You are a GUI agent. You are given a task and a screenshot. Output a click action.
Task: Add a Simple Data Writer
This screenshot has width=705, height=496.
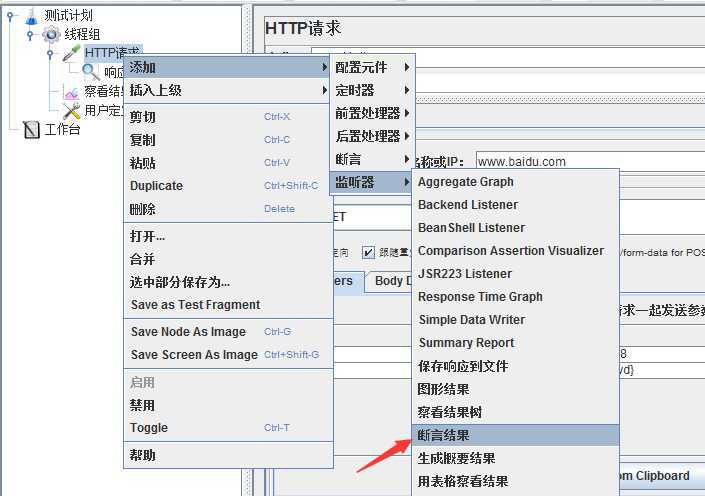[515, 320]
